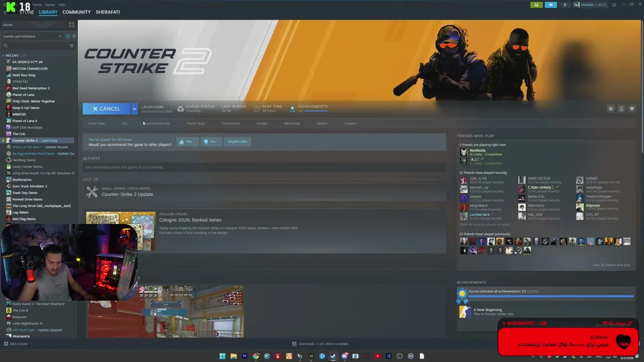Click the plus icon beside Add a Game
The image size is (644, 362).
6,344
